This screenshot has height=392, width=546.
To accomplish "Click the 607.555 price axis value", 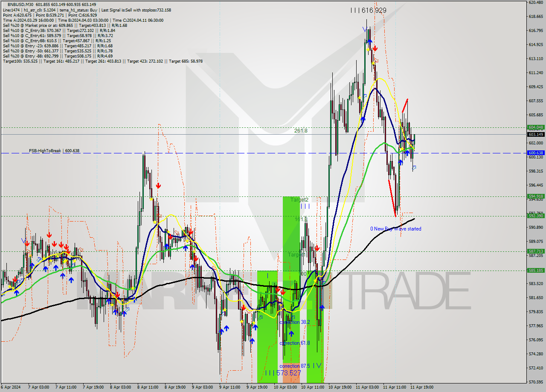I will click(x=536, y=101).
